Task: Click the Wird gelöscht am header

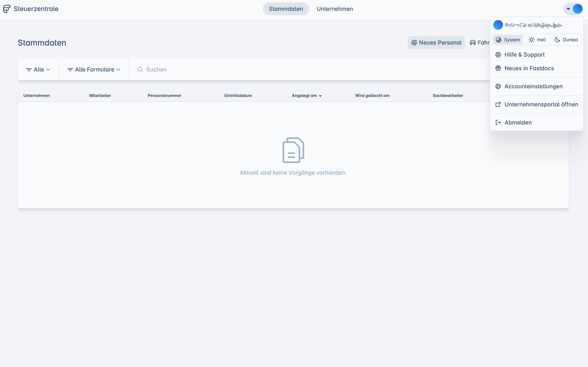Action: (x=372, y=96)
